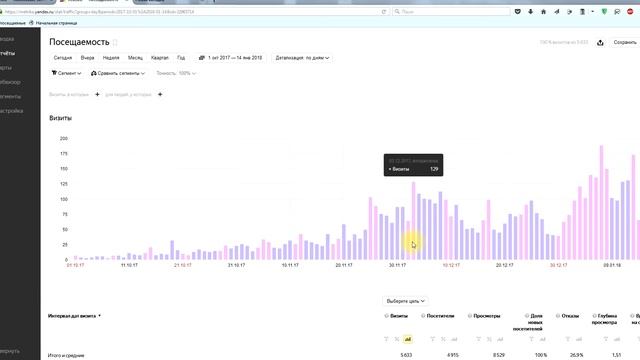Select the Квартал period tab
640x360 pixels.
pyautogui.click(x=160, y=58)
